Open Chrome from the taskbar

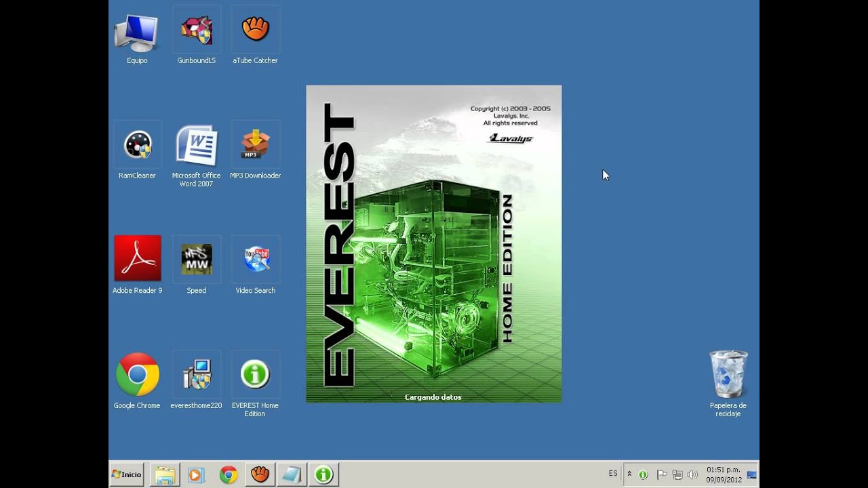229,474
